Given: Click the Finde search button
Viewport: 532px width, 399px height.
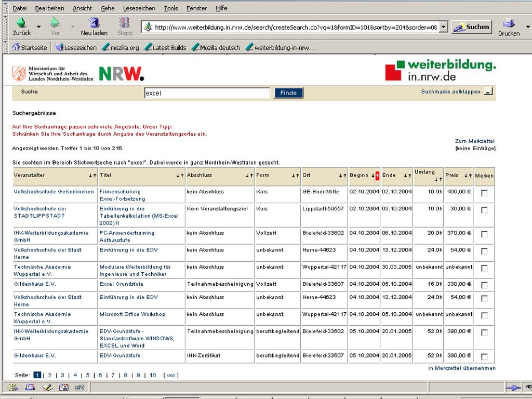Looking at the screenshot, I should [x=288, y=93].
